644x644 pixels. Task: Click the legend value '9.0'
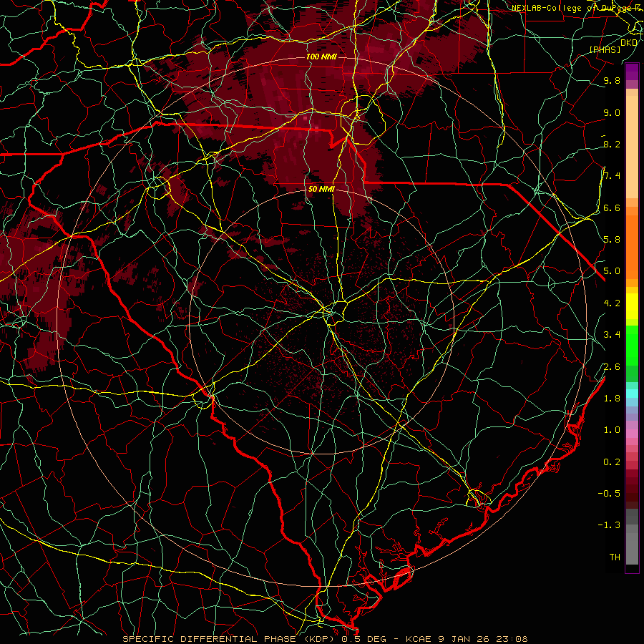point(612,112)
